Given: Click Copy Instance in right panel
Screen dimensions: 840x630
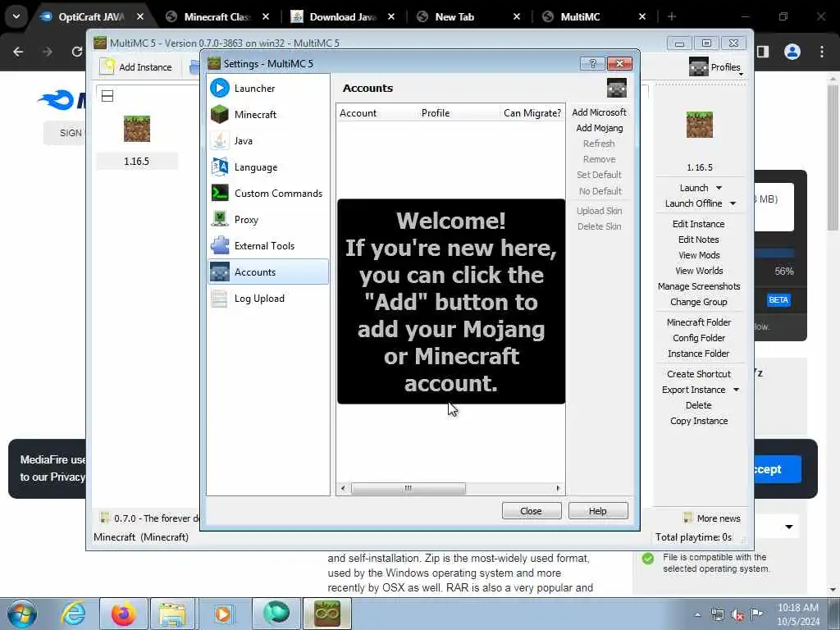Looking at the screenshot, I should point(699,421).
